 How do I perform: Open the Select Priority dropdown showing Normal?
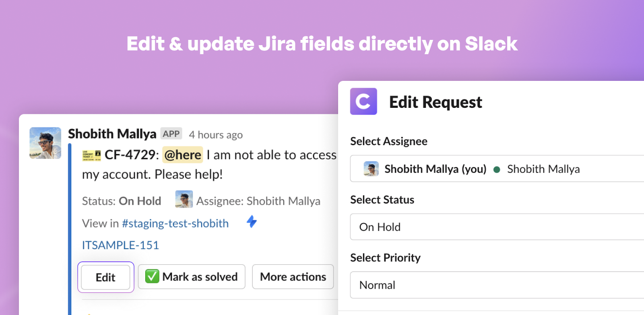tap(497, 285)
